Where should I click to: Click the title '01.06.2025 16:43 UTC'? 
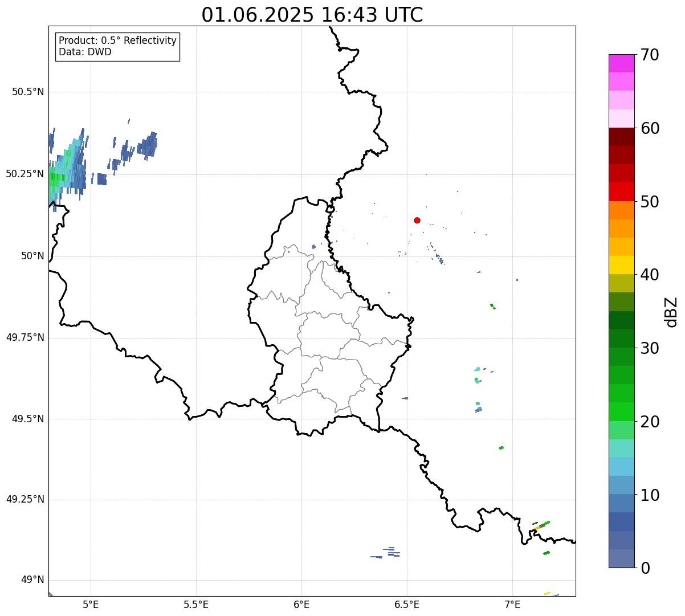[x=312, y=15]
